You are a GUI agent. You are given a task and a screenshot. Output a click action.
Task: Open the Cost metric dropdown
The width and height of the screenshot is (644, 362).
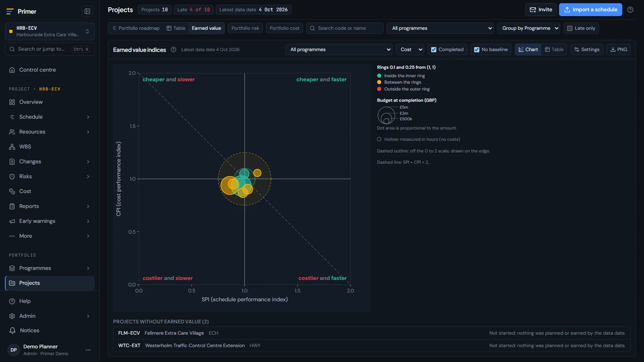pyautogui.click(x=410, y=49)
